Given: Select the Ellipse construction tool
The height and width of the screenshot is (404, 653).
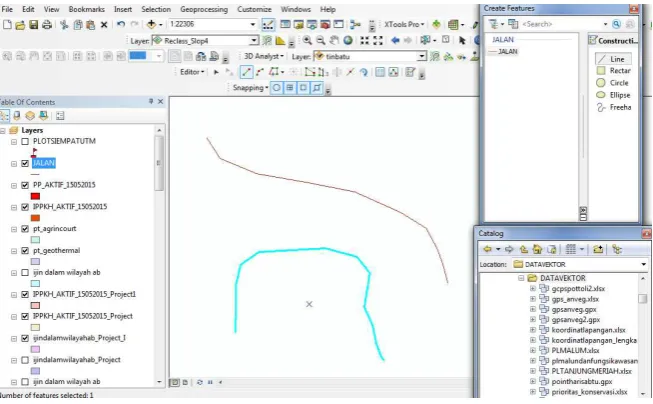Looking at the screenshot, I should coord(613,95).
